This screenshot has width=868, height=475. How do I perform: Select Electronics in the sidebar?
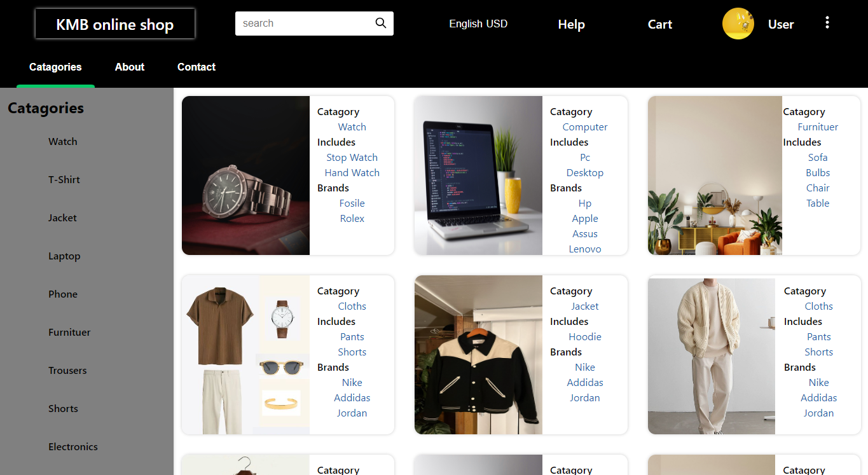tap(72, 446)
